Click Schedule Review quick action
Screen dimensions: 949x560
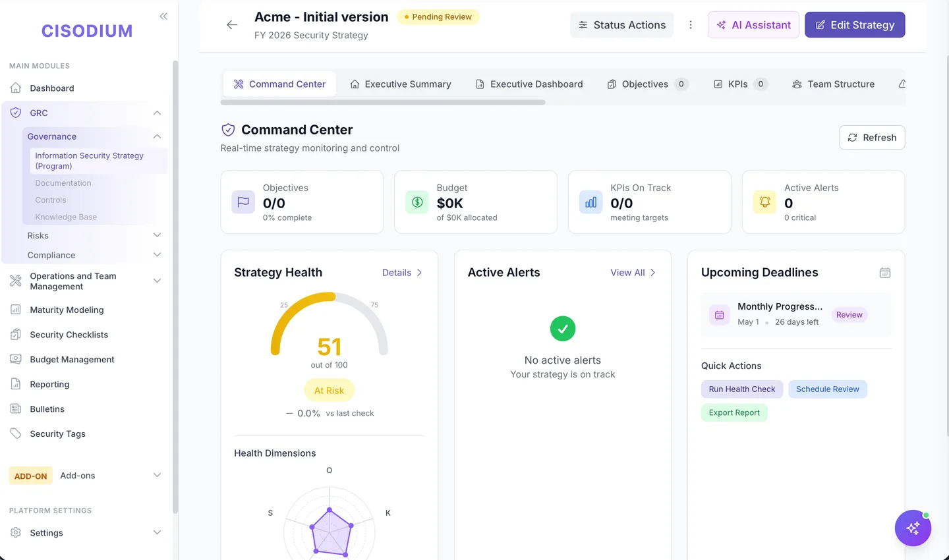[x=827, y=389]
